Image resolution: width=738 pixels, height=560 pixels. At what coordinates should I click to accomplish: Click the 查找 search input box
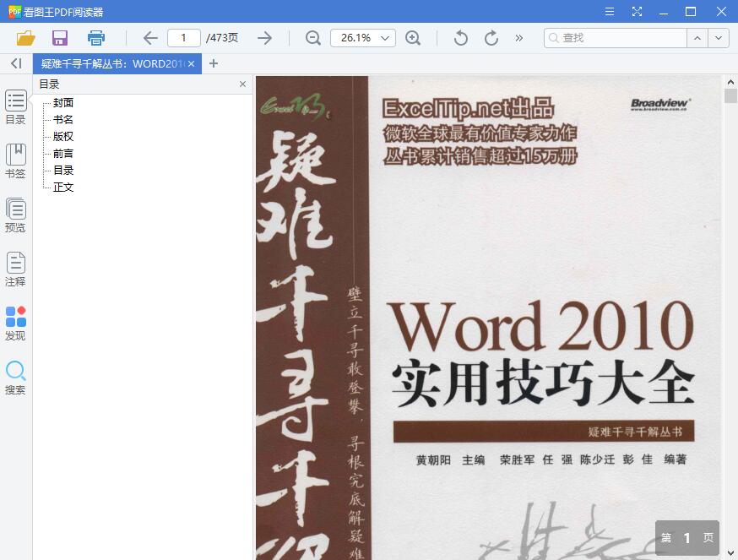click(616, 38)
